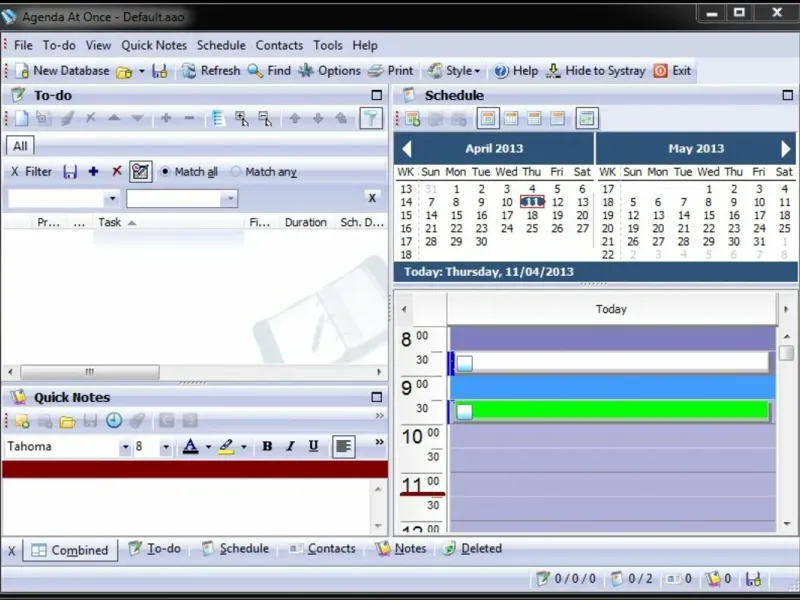800x600 pixels.
Task: Apply highlight color marker icon
Action: pyautogui.click(x=226, y=446)
